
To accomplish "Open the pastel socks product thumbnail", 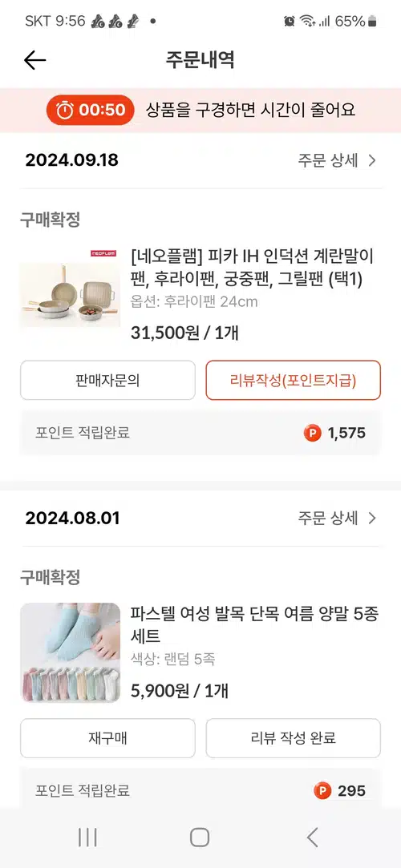I will [71, 652].
